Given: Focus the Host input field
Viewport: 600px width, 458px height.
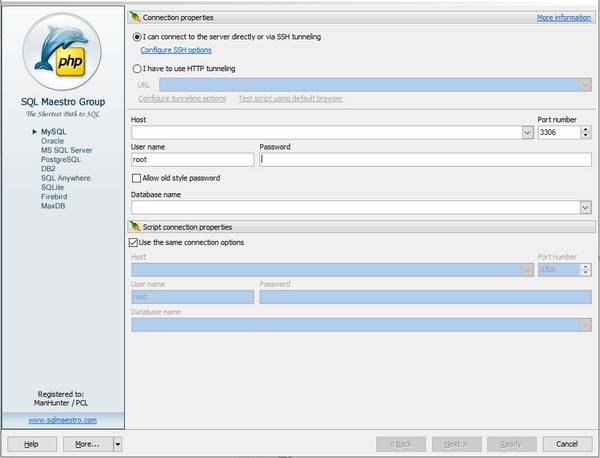Looking at the screenshot, I should (327, 132).
